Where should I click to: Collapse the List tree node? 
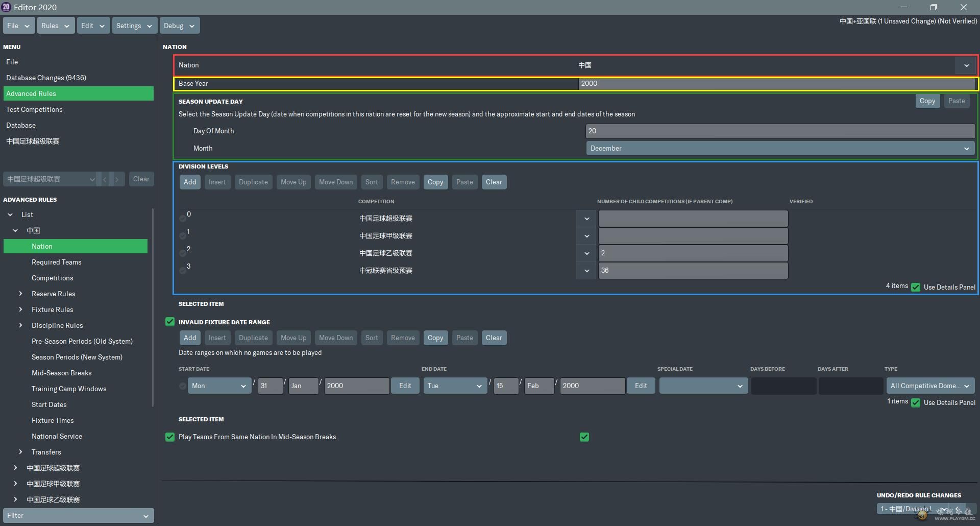[x=10, y=215]
